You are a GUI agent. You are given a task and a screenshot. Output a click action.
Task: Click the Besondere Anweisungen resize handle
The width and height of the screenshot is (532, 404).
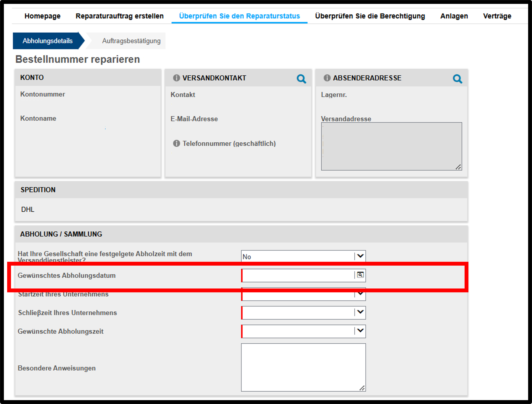[362, 388]
